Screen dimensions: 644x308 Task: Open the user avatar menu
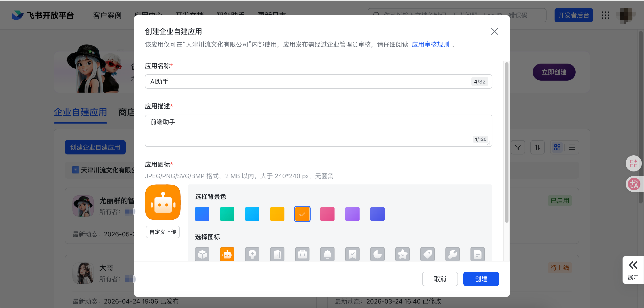point(625,15)
